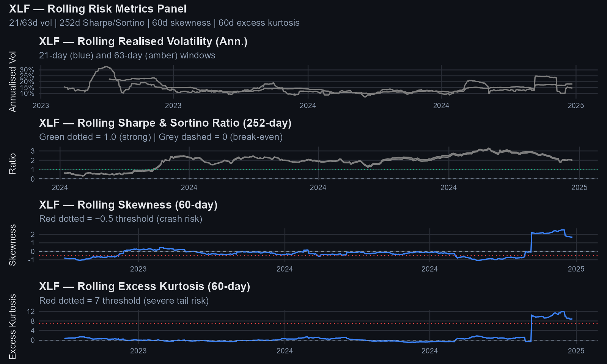The image size is (607, 364).
Task: Click the "2025" label under the volatility chart
Action: pos(576,105)
